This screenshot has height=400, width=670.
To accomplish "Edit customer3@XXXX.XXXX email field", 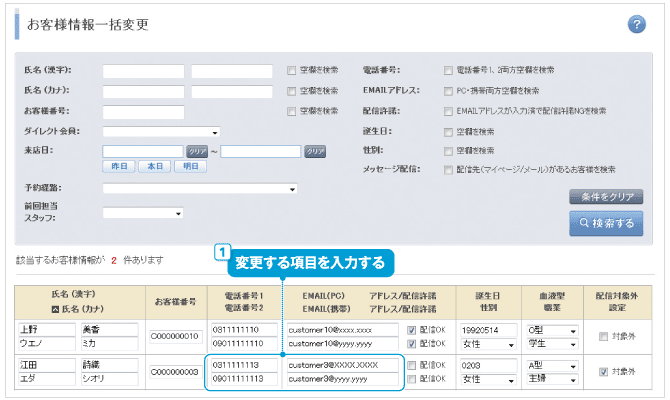I will 343,365.
